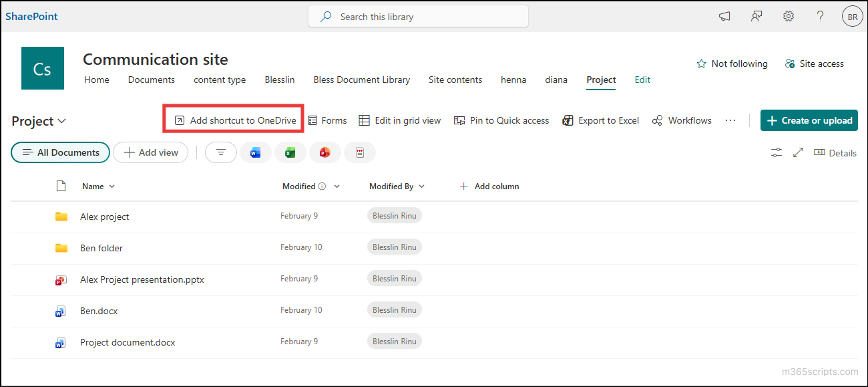Click inside the Search this library field
This screenshot has height=387, width=868.
pos(417,15)
